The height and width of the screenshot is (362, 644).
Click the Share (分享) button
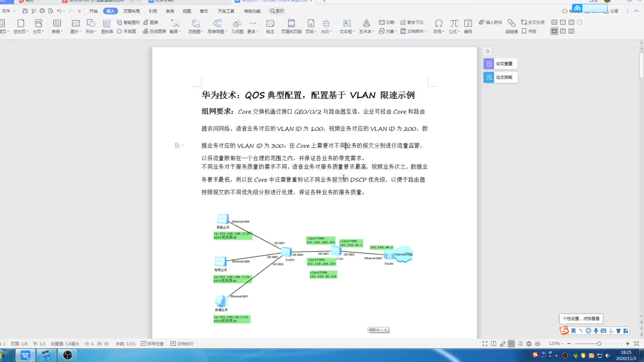click(611, 11)
